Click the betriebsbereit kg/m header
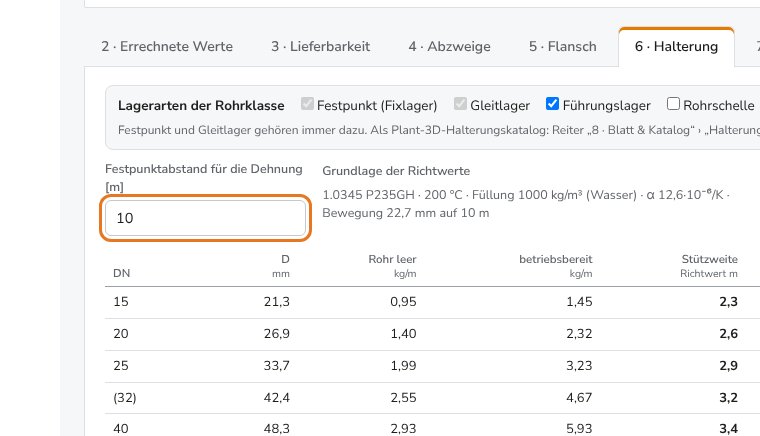The image size is (760, 436). pyautogui.click(x=555, y=266)
